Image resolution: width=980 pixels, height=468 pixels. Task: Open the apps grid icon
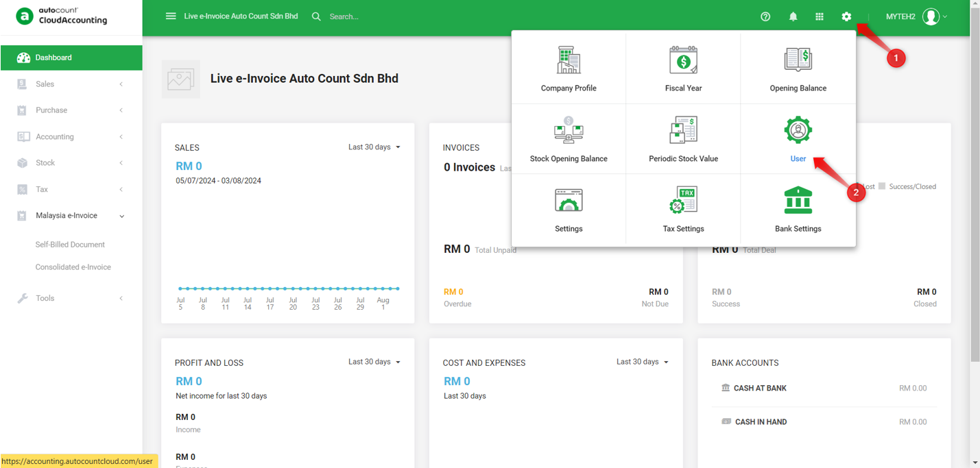(820, 16)
